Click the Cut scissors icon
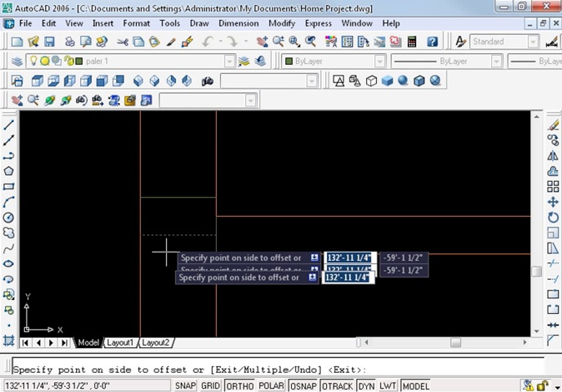This screenshot has height=392, width=562. pyautogui.click(x=123, y=42)
